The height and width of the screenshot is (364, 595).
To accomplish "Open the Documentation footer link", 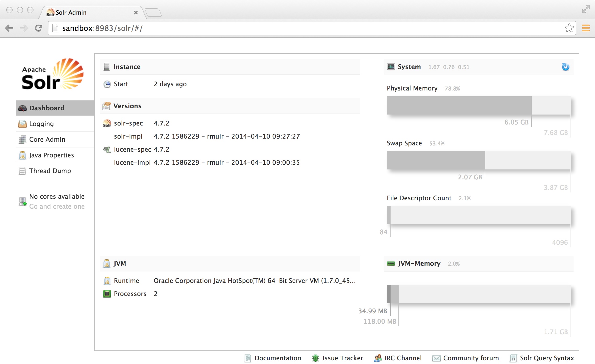I will [x=277, y=358].
